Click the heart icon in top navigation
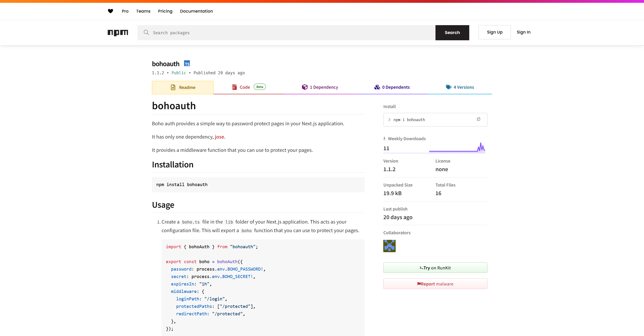Image resolution: width=644 pixels, height=336 pixels. [110, 11]
